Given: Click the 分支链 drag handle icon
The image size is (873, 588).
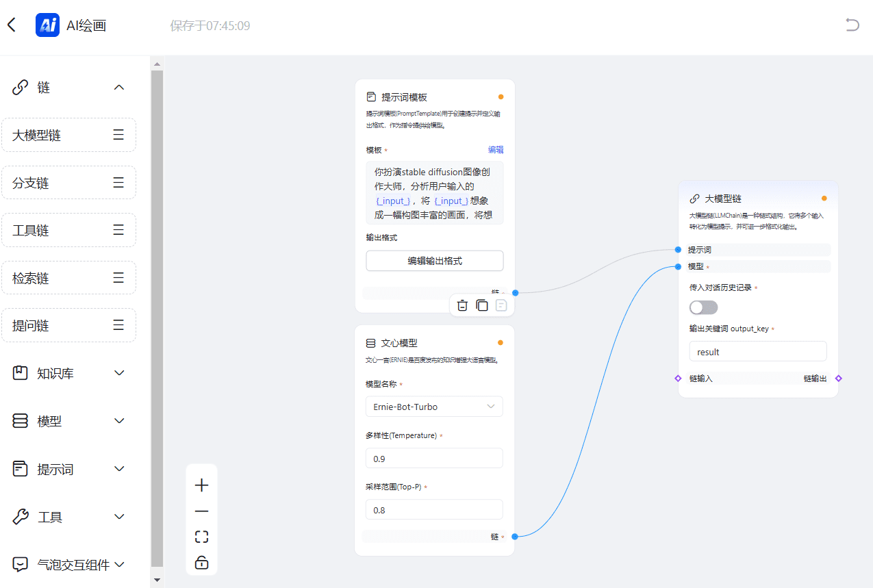Looking at the screenshot, I should click(x=118, y=183).
